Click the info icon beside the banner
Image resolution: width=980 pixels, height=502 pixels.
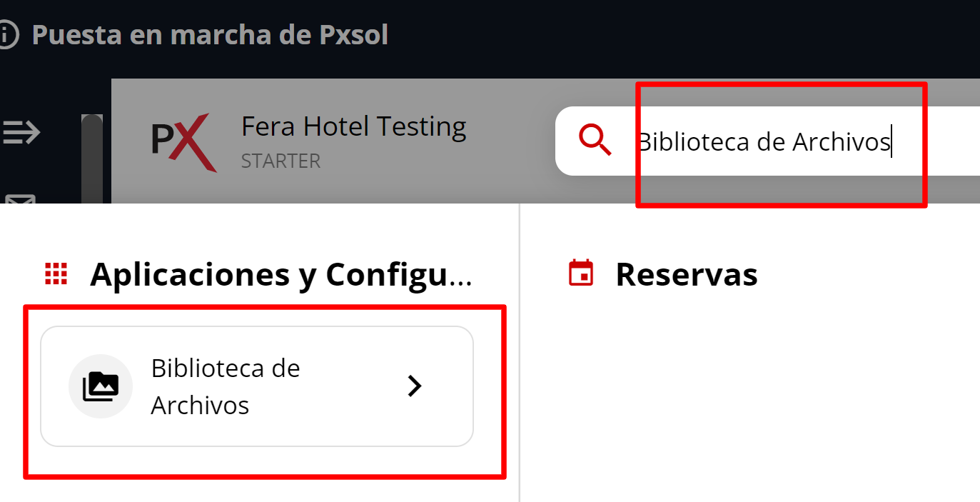tap(8, 33)
